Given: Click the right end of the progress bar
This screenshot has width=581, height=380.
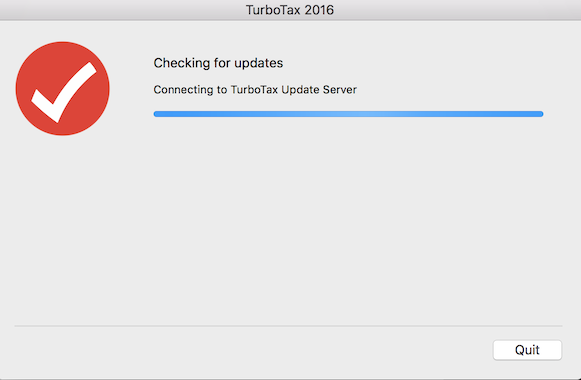Looking at the screenshot, I should point(540,114).
